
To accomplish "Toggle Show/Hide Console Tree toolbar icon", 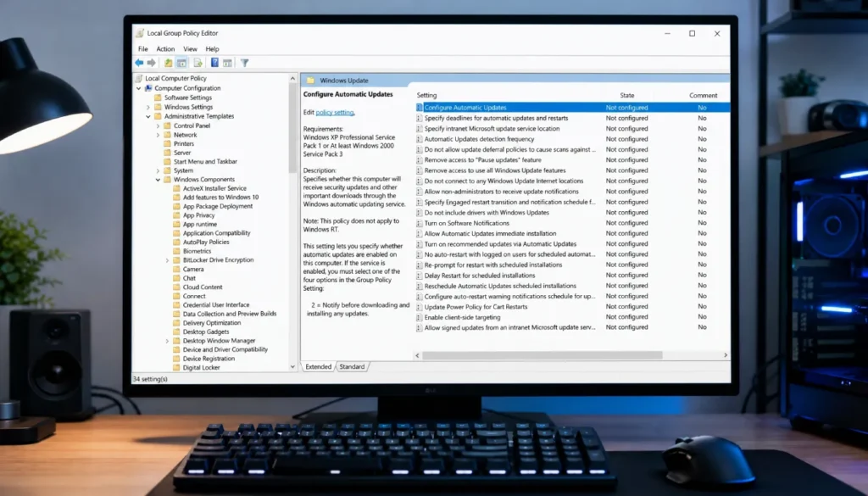I will [x=181, y=63].
